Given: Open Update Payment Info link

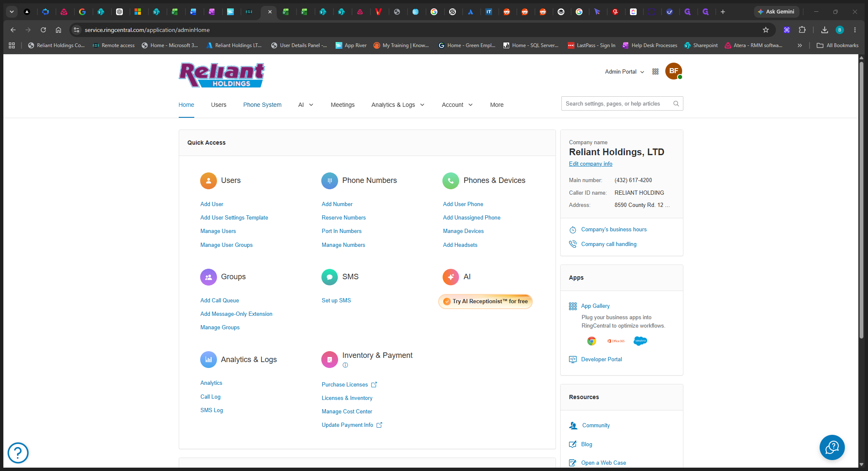Looking at the screenshot, I should [x=352, y=425].
